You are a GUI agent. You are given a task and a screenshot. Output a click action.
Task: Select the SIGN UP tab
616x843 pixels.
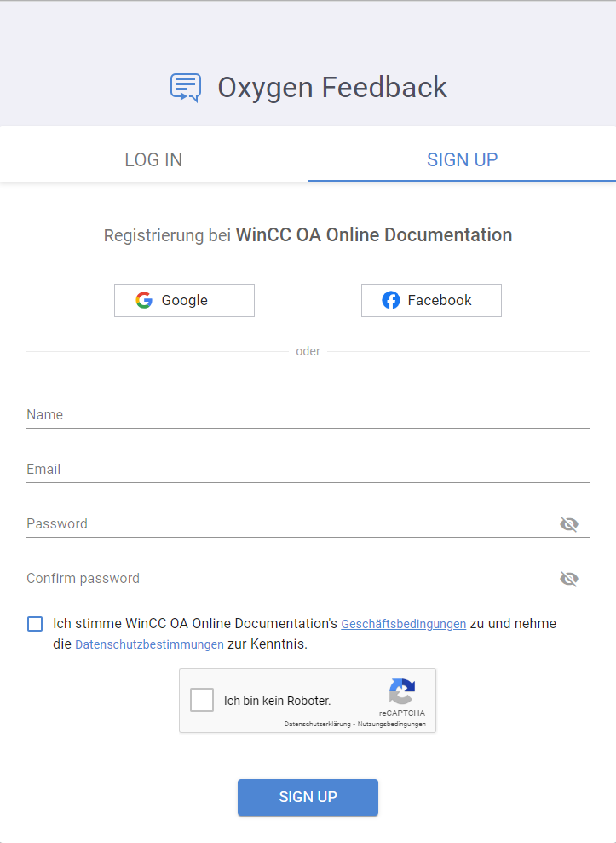[x=463, y=159]
